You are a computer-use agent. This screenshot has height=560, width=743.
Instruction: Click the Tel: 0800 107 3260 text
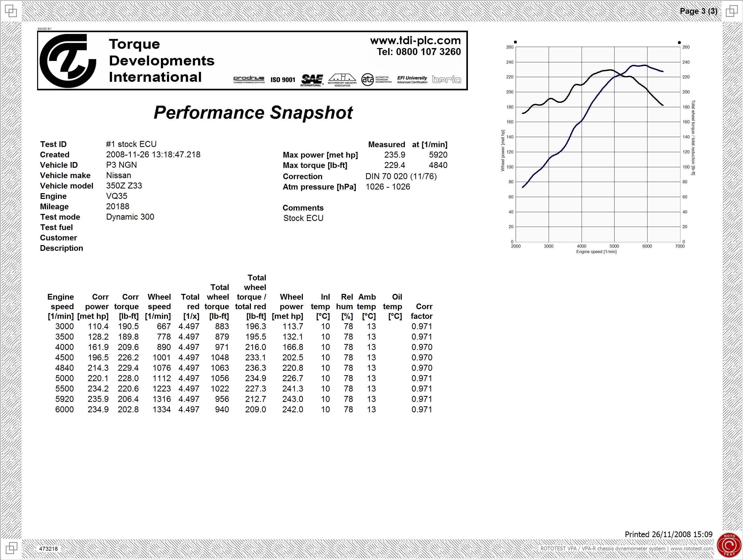419,52
